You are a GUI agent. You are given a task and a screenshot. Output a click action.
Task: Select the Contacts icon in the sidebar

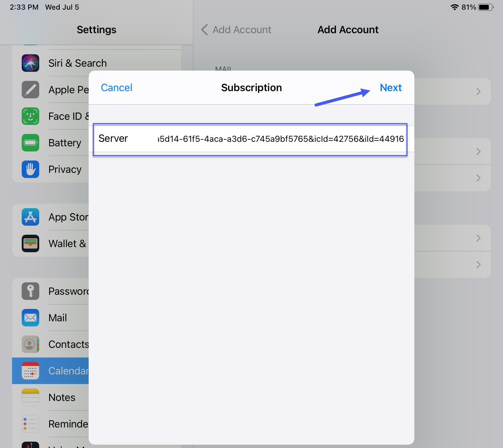[30, 344]
